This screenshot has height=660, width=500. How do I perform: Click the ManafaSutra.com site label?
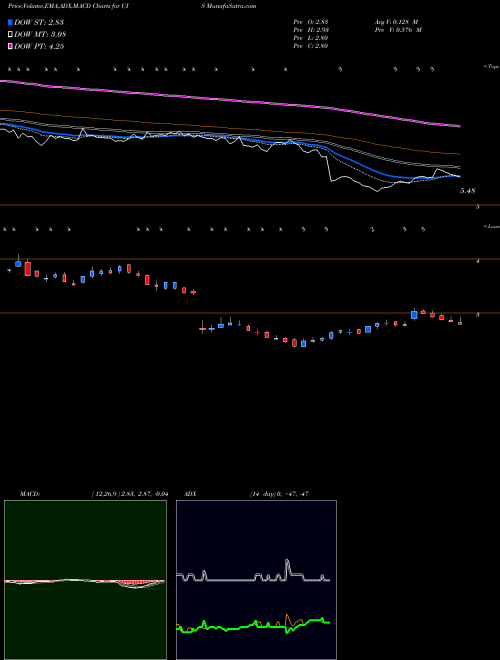(x=231, y=6)
